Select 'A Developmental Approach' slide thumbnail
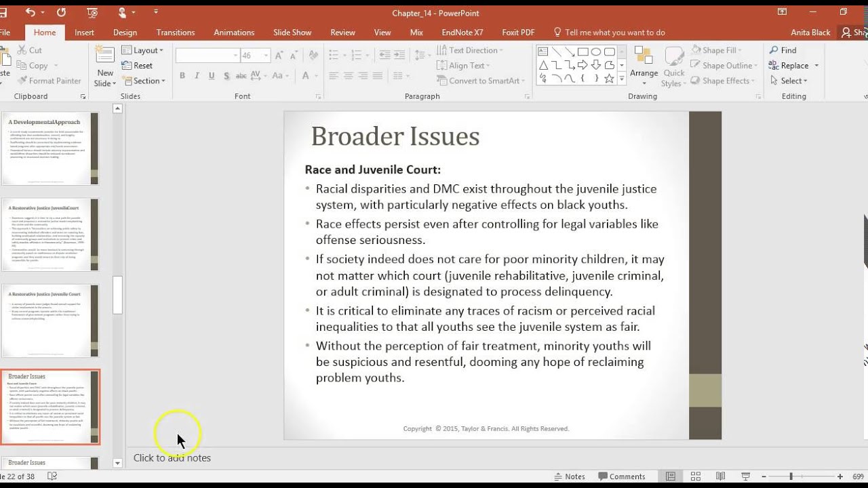 click(50, 148)
